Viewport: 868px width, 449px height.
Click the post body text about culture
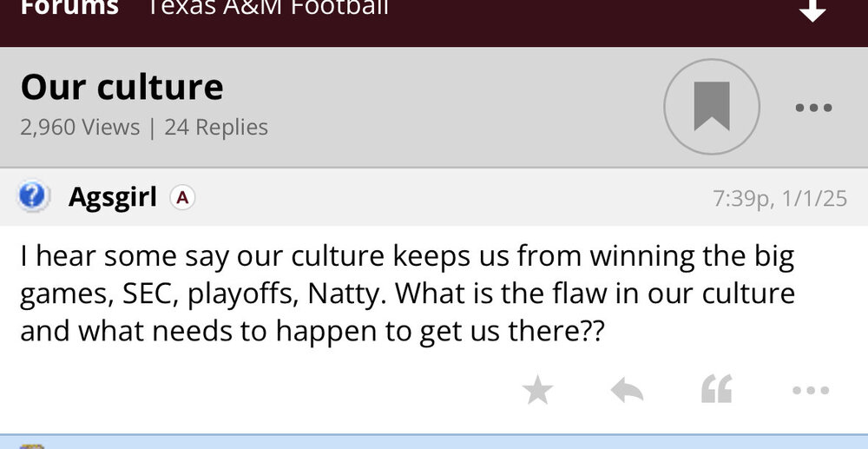coord(408,294)
